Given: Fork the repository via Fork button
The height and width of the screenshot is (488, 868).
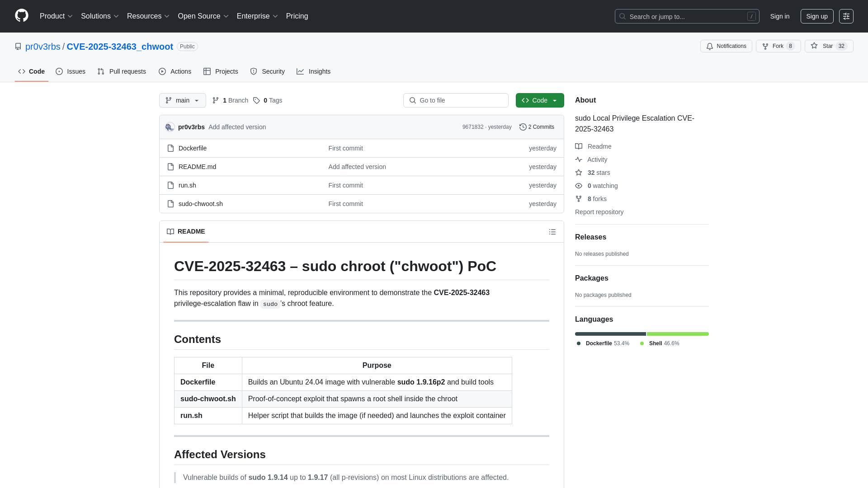Looking at the screenshot, I should [x=778, y=46].
